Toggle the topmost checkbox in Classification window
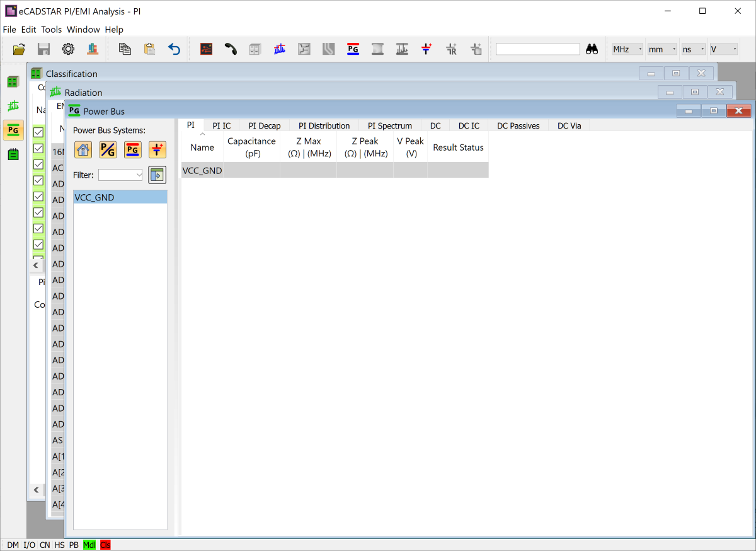Screen dimensions: 756x551 [x=38, y=132]
